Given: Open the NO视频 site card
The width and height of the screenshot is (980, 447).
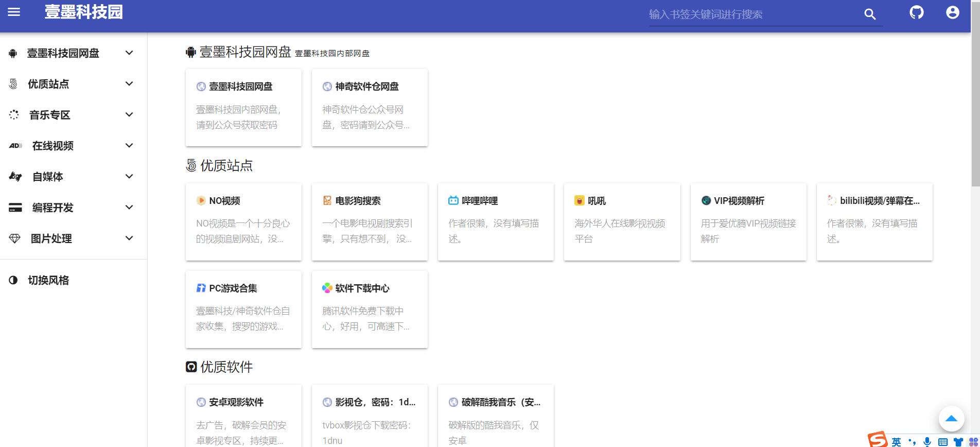Looking at the screenshot, I should (243, 221).
